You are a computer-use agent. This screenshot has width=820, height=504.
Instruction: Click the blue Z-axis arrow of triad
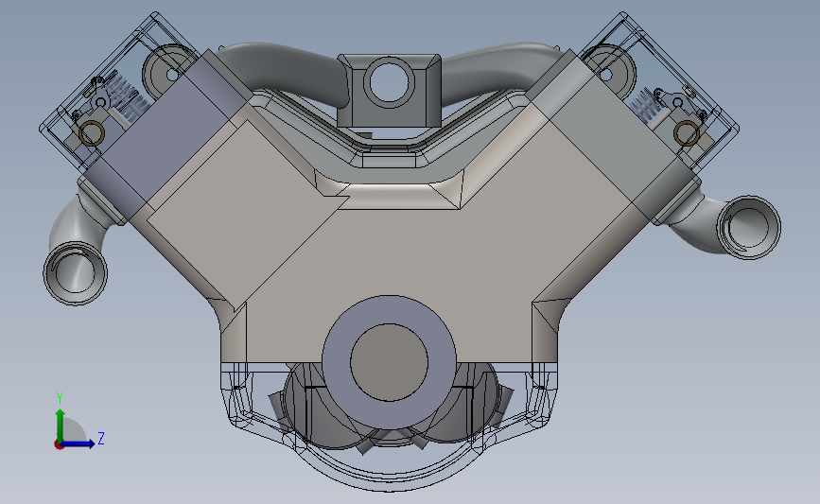coord(79,443)
